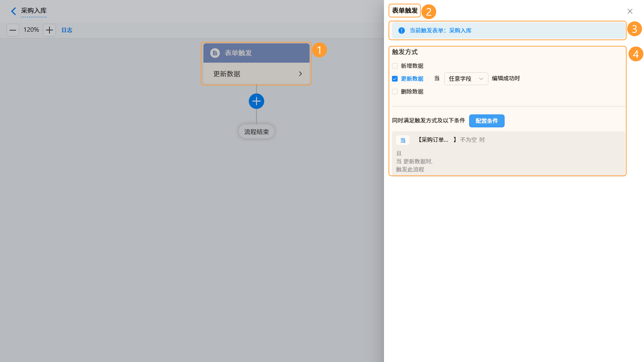Open the 任意字段 dropdown
The width and height of the screenshot is (644, 362).
point(466,79)
